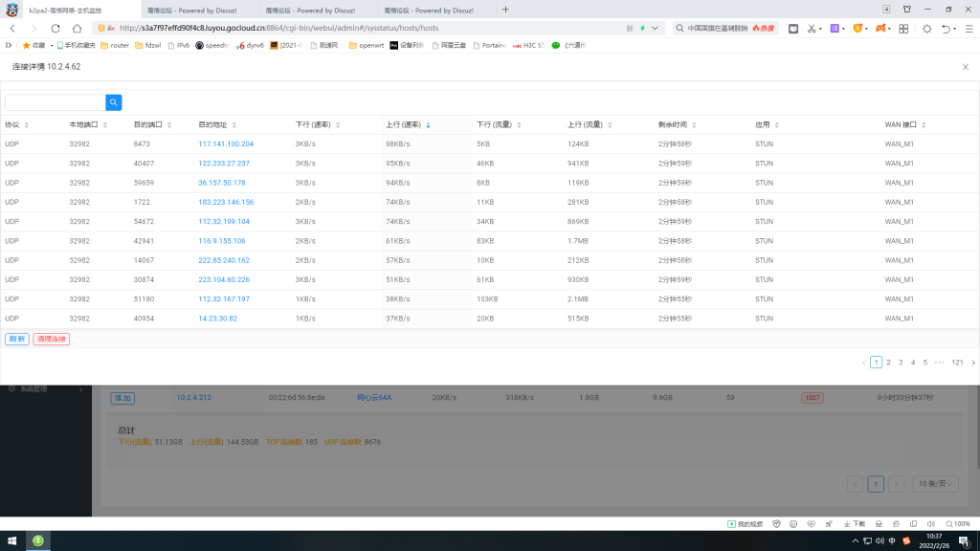Open the 下载 downloads status bar item
980x551 pixels.
point(855,524)
